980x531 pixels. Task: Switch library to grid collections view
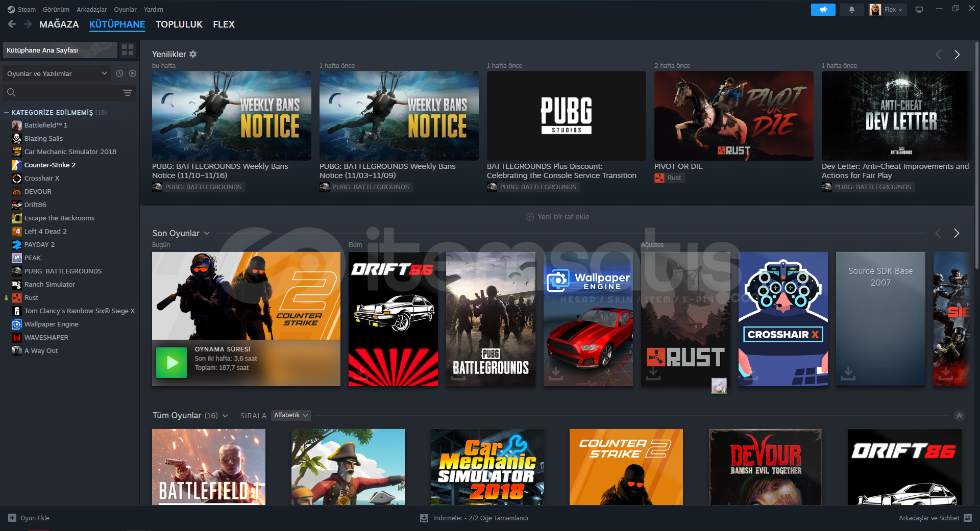click(128, 50)
